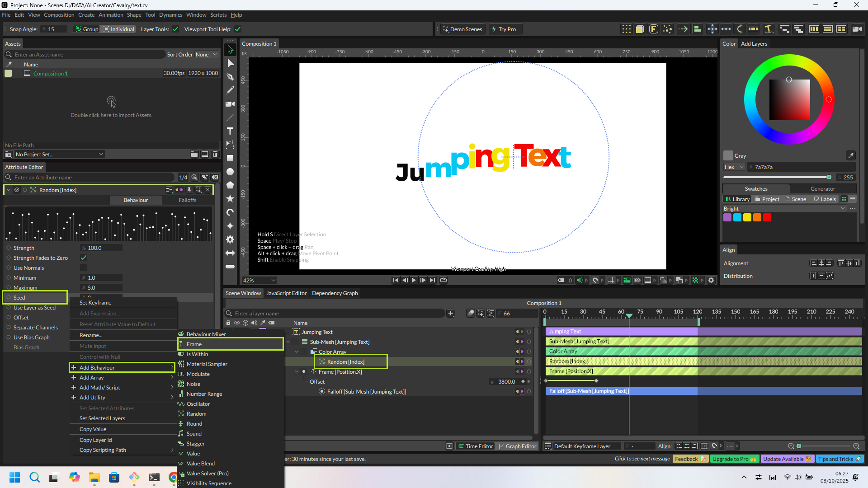The image size is (868, 488).
Task: Select the Star shape tool
Action: 230,199
